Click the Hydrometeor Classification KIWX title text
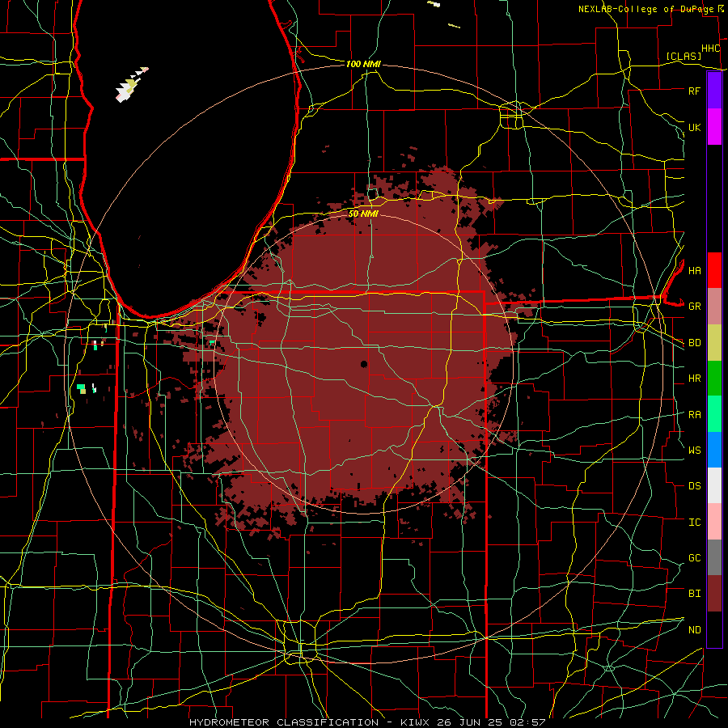The width and height of the screenshot is (728, 728). pyautogui.click(x=367, y=722)
